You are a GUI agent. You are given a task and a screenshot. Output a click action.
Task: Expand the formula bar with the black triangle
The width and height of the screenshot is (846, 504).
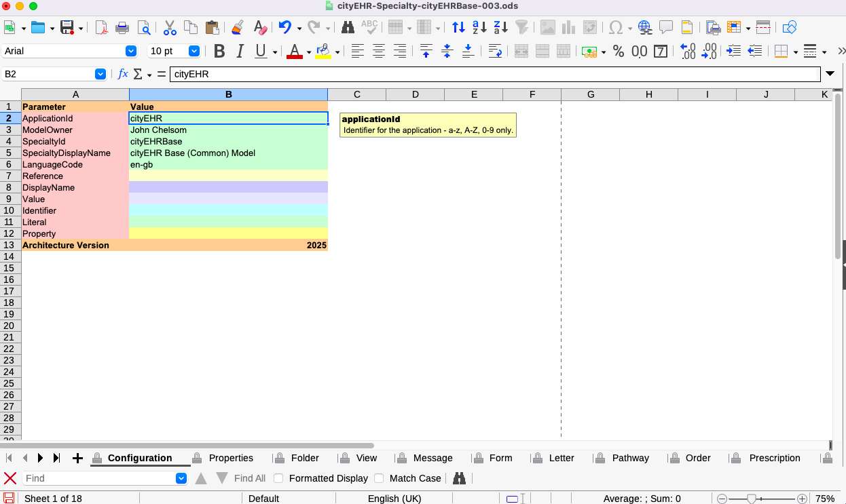830,74
